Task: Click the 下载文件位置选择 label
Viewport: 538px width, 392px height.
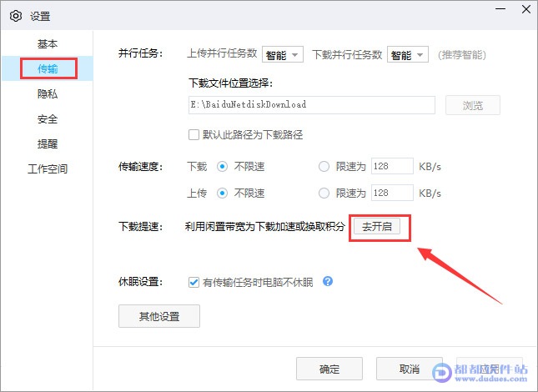Action: tap(230, 83)
